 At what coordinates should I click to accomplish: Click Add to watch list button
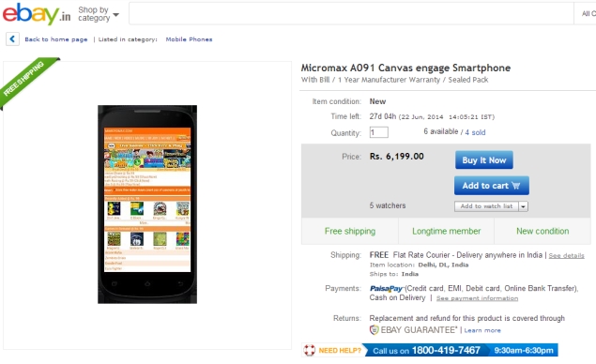click(486, 206)
